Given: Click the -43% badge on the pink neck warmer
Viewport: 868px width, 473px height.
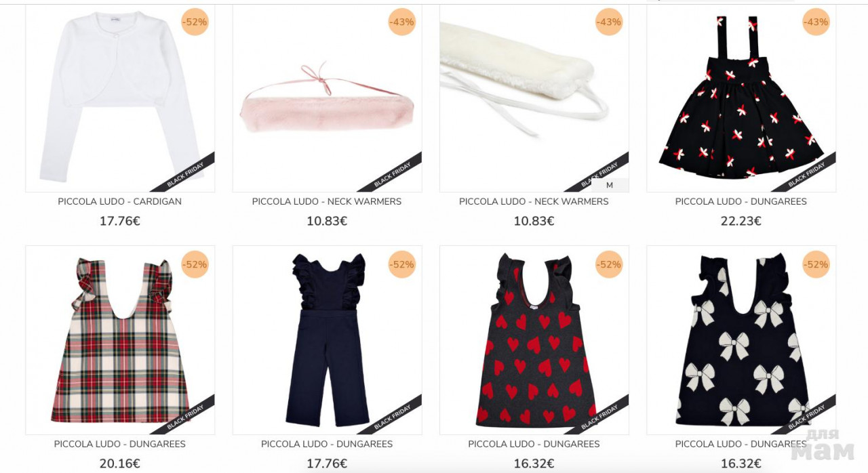Looking at the screenshot, I should pos(401,22).
